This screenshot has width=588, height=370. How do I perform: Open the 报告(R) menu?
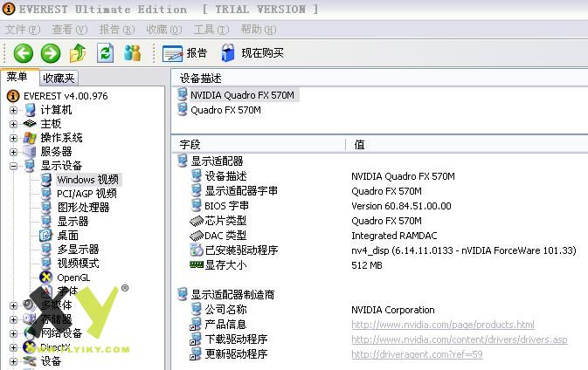pos(117,29)
